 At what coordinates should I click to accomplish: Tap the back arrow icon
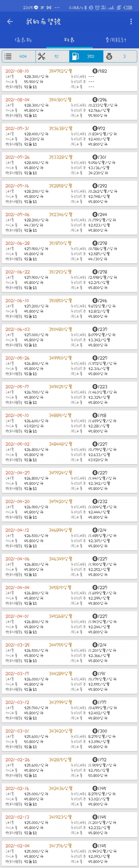tap(10, 22)
